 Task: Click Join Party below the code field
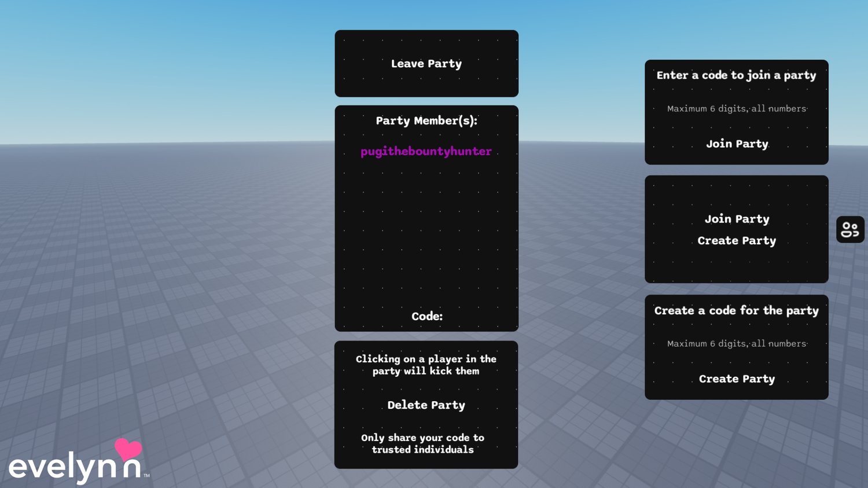pos(737,144)
